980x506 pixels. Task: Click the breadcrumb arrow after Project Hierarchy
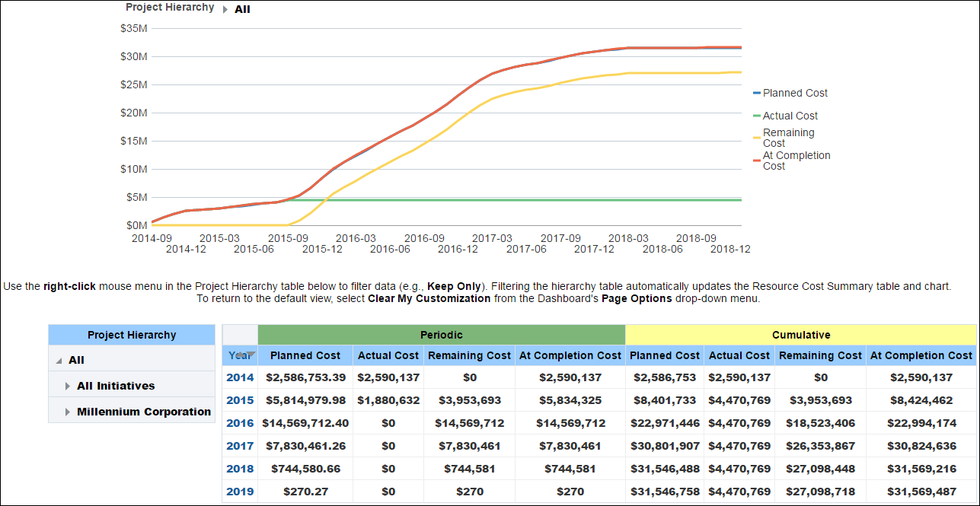225,8
